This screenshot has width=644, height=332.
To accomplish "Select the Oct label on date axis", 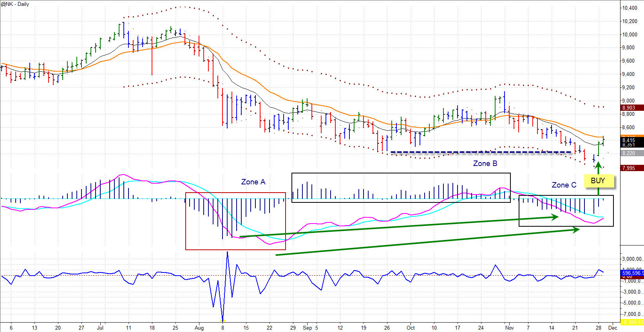I will click(x=411, y=328).
